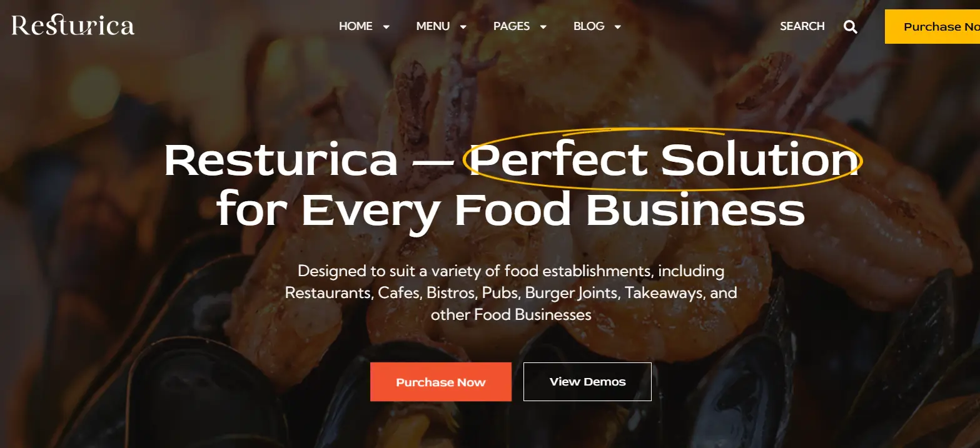The height and width of the screenshot is (448, 980).
Task: Click the SEARCH text label
Action: pyautogui.click(x=802, y=26)
